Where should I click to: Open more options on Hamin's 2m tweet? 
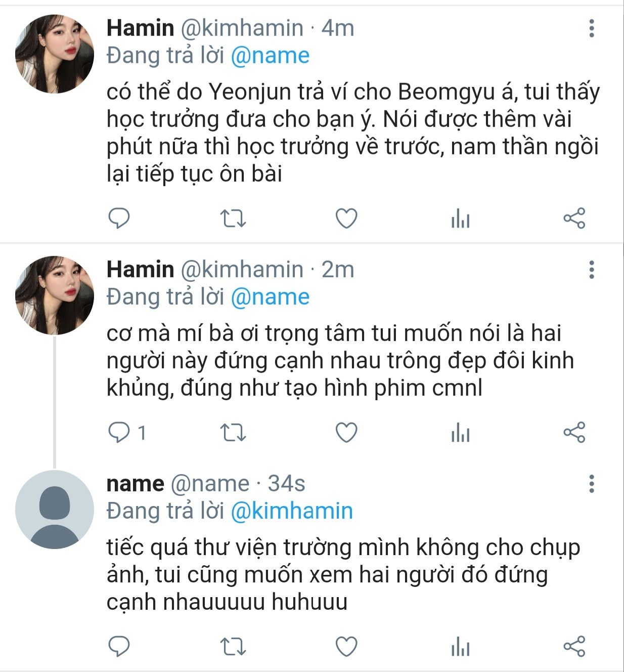[591, 270]
